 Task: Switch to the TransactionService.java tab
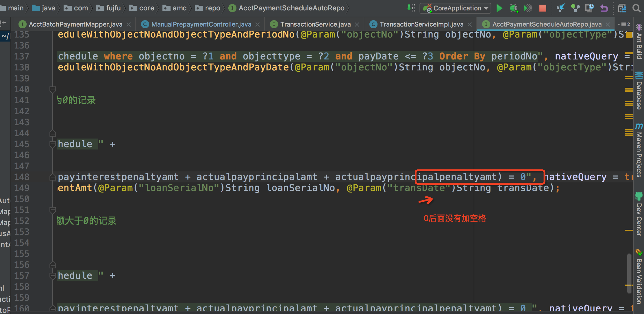tap(315, 24)
